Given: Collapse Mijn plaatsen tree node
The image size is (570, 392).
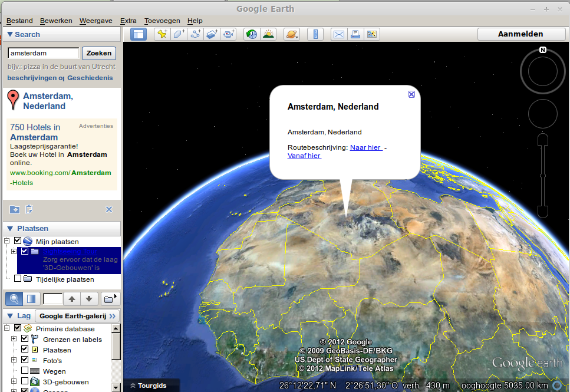Looking at the screenshot, I should (x=6, y=241).
